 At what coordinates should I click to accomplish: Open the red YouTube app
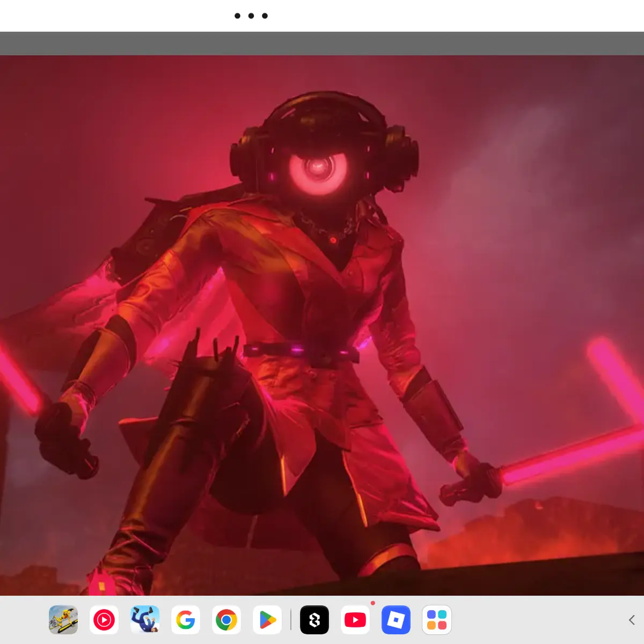click(x=355, y=620)
